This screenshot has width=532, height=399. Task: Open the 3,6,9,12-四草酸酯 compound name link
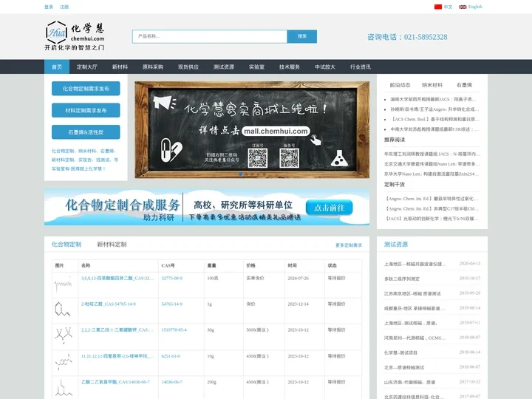117,279
